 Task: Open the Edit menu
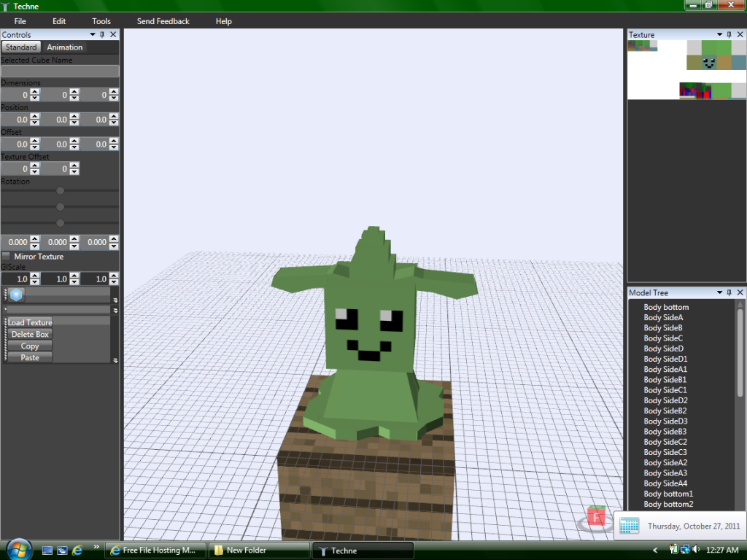(x=59, y=21)
